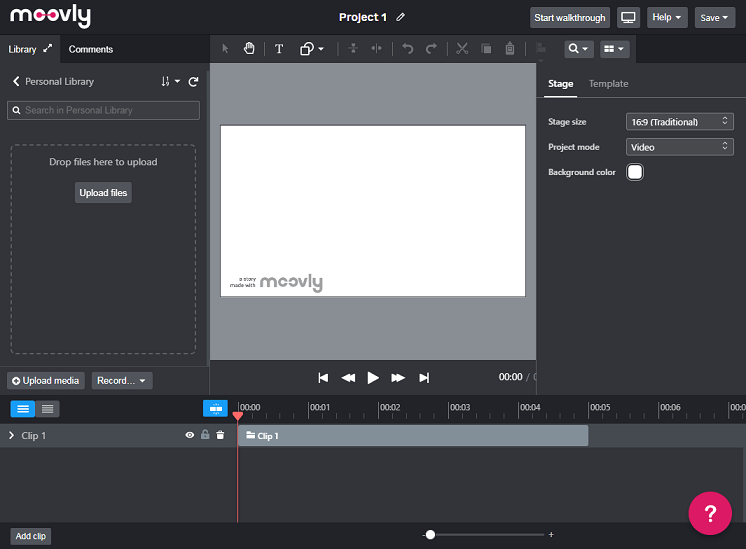Click the 00:05 mark on timeline ruler

coord(599,408)
